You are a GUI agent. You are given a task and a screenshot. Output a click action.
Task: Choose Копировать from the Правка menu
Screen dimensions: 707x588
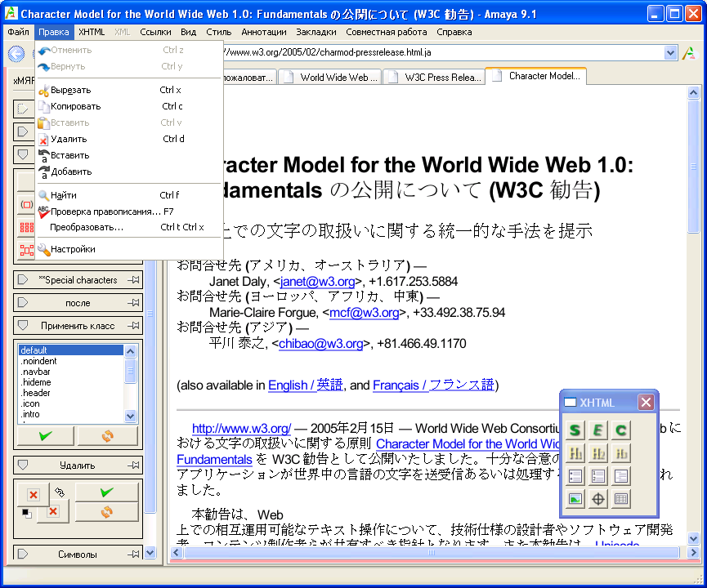pos(75,106)
